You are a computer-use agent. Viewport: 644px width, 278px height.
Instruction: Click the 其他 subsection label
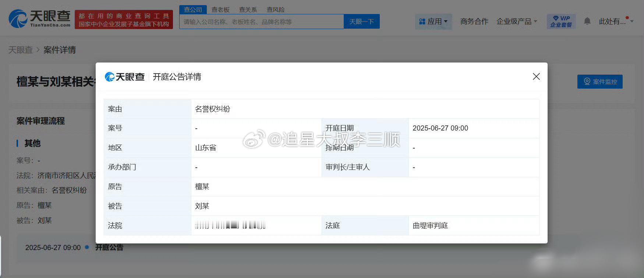tap(32, 143)
